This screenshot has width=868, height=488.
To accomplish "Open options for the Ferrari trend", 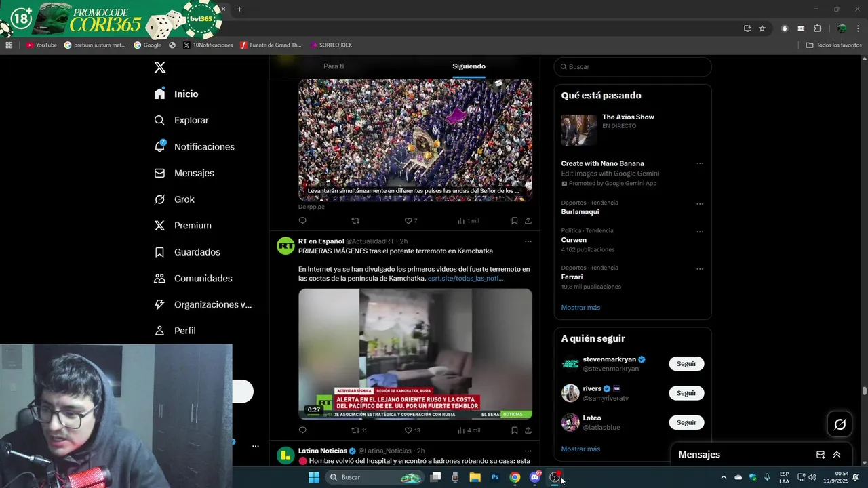I will coord(700,268).
